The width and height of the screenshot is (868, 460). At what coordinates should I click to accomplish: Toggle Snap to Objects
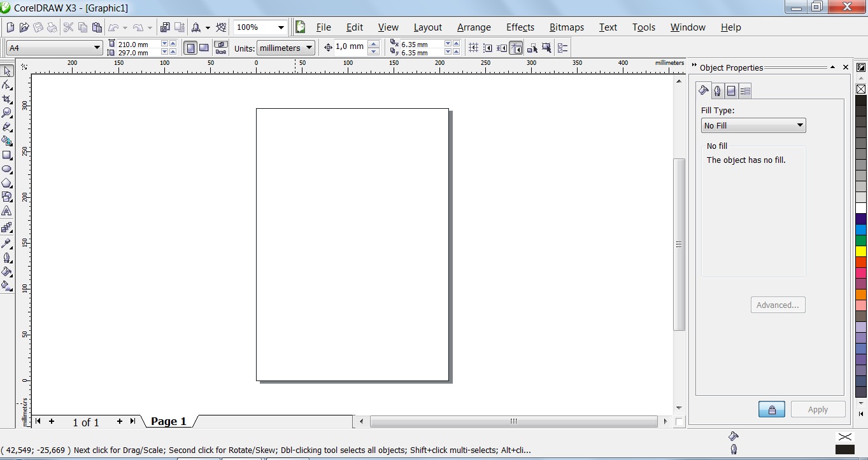coord(502,48)
